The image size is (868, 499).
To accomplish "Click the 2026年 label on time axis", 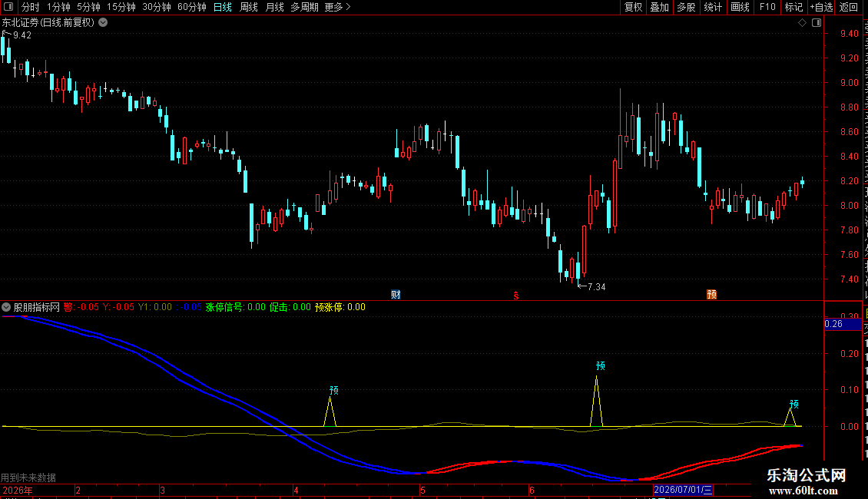I will (x=18, y=490).
